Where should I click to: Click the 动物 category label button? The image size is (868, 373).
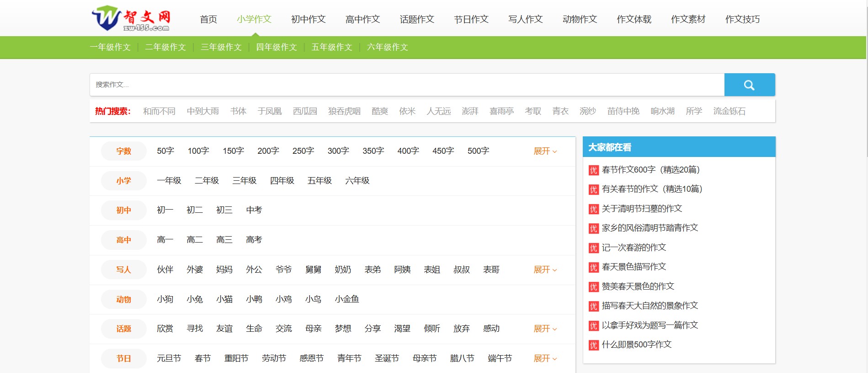pyautogui.click(x=123, y=299)
